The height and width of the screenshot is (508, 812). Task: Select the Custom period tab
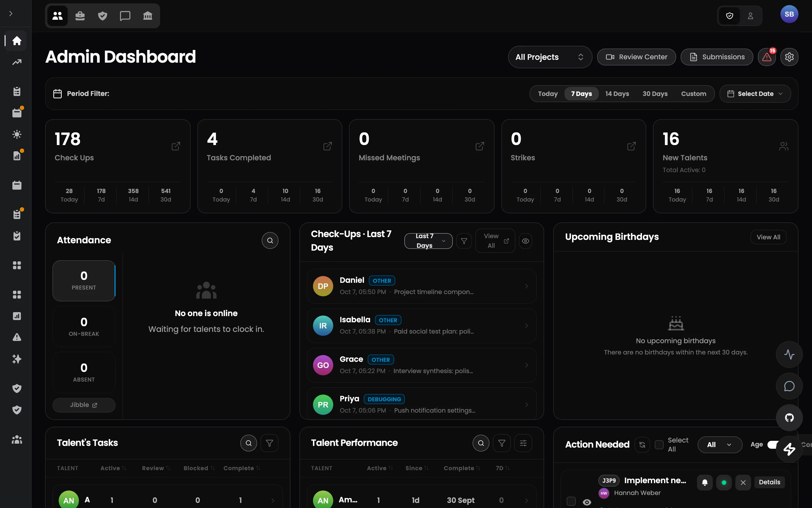click(694, 94)
